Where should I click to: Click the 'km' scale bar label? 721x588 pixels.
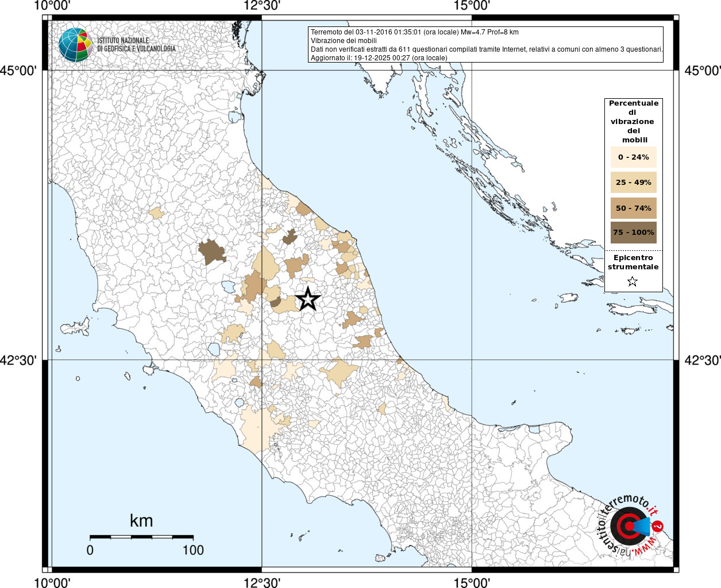(x=141, y=521)
